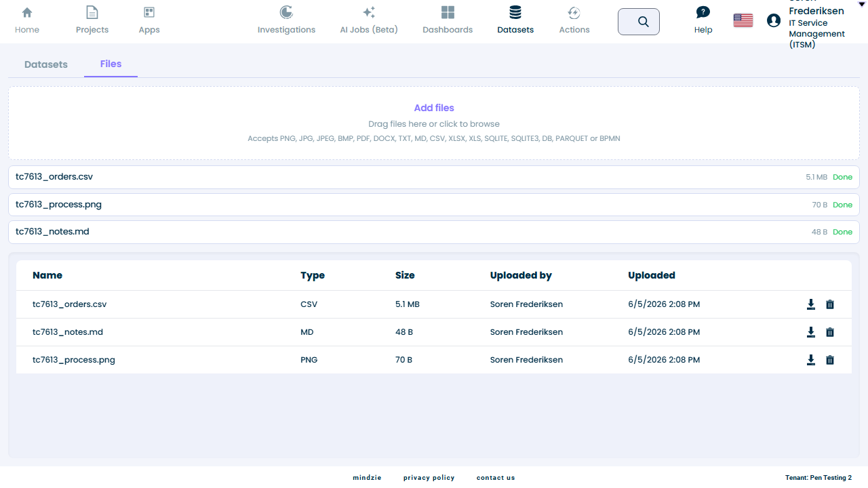Open AI Jobs (Beta) section

coord(369,20)
